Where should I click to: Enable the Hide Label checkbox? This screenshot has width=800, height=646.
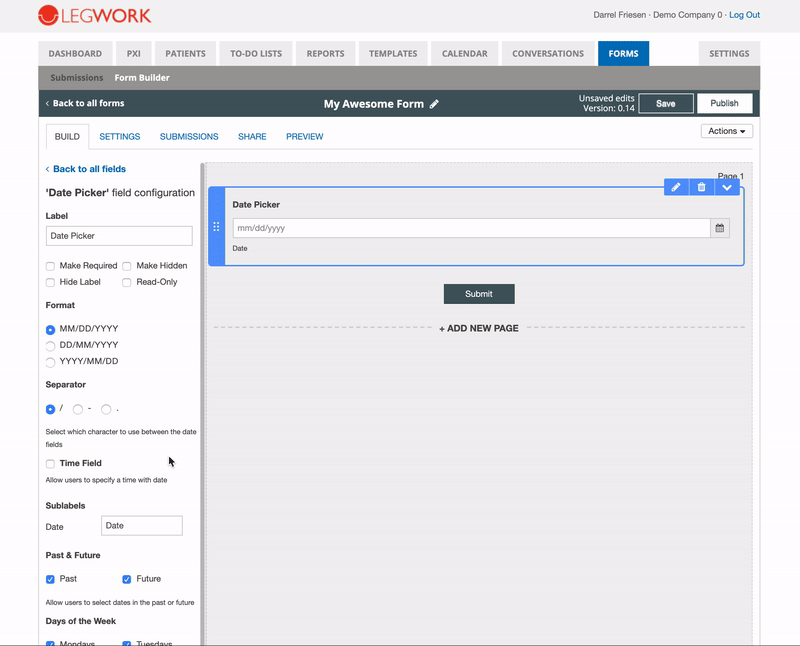pyautogui.click(x=50, y=282)
